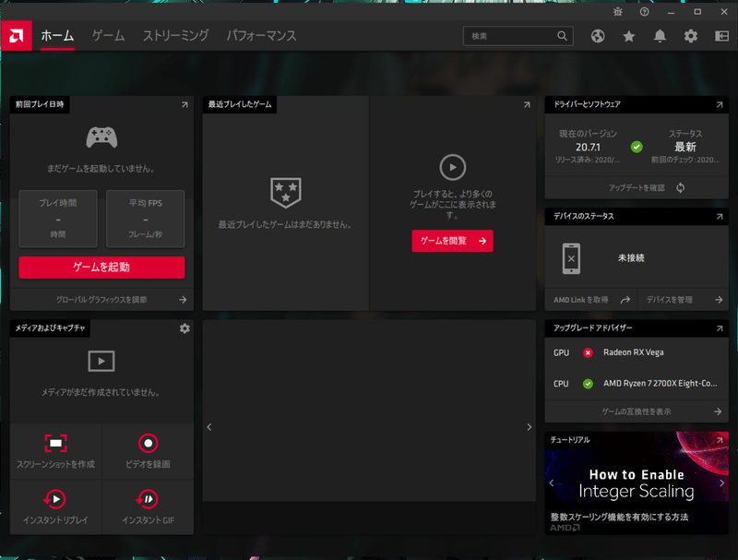Click the AMD logo in top-left corner

[15, 36]
